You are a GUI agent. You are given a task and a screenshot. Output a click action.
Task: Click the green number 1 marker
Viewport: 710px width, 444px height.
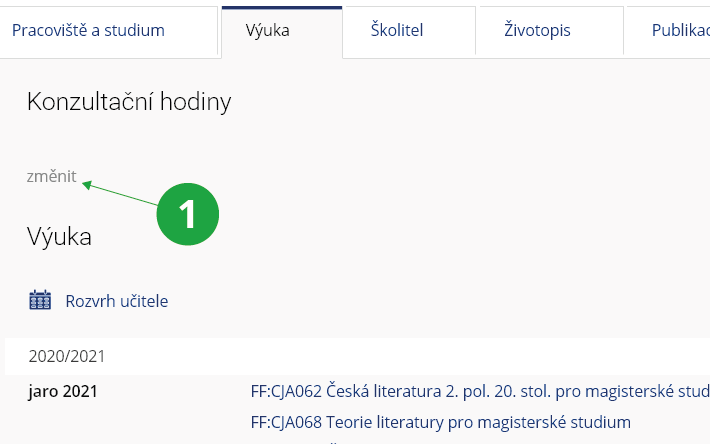187,214
